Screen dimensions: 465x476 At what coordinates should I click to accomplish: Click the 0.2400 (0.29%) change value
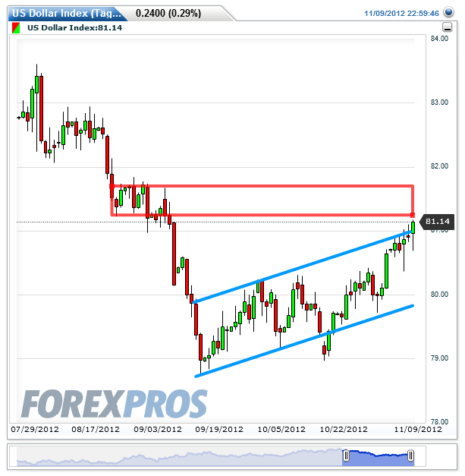click(168, 14)
